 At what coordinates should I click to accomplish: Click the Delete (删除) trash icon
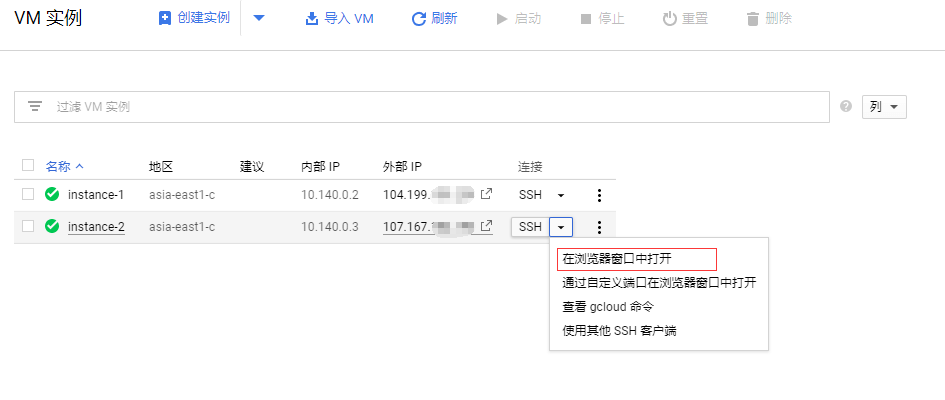[753, 19]
